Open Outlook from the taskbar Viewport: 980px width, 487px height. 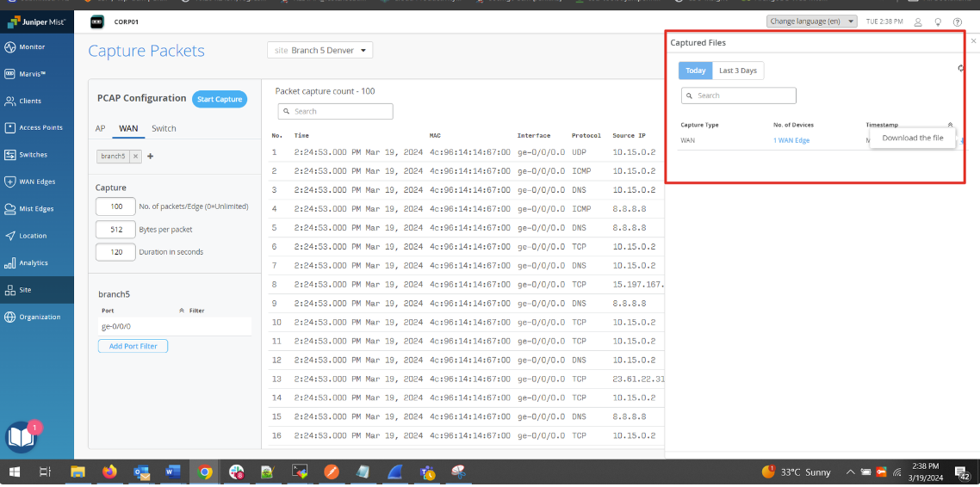click(141, 472)
